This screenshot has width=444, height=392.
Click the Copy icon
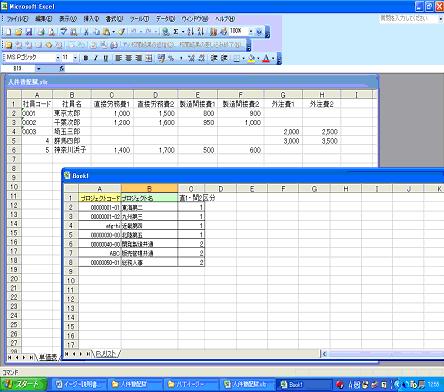[x=97, y=32]
